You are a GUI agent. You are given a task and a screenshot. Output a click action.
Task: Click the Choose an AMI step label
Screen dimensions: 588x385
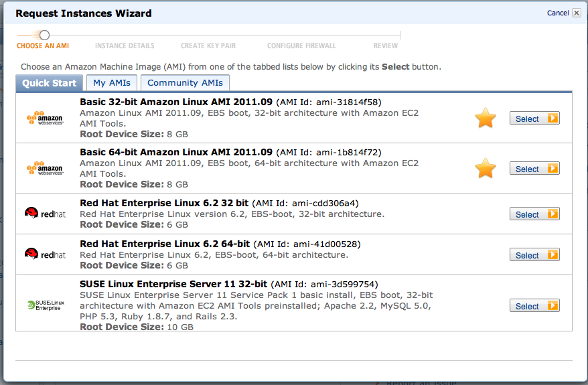[x=43, y=46]
